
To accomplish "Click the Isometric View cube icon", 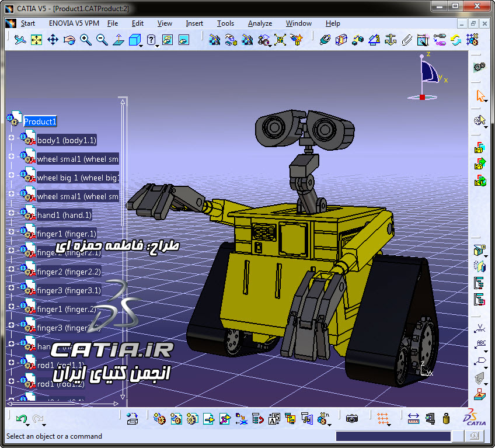I will coord(134,40).
